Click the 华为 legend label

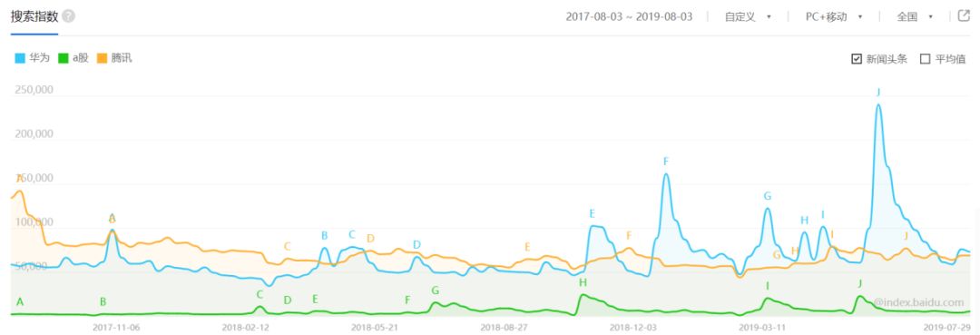[39, 58]
